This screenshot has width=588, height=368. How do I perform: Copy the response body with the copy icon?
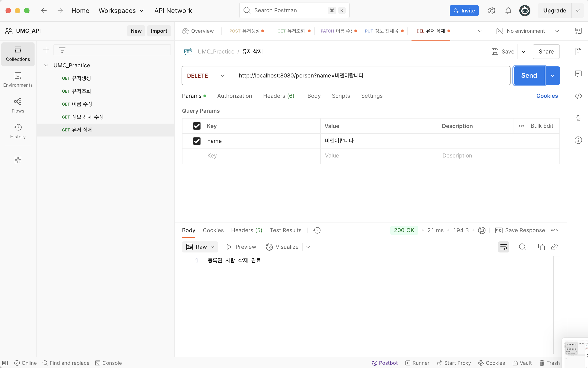[x=541, y=247]
